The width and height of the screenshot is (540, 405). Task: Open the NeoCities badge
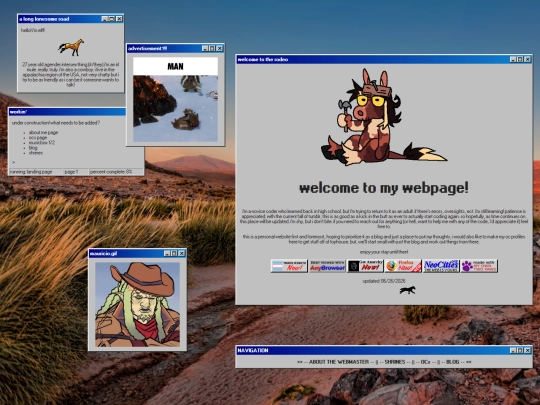pyautogui.click(x=441, y=266)
